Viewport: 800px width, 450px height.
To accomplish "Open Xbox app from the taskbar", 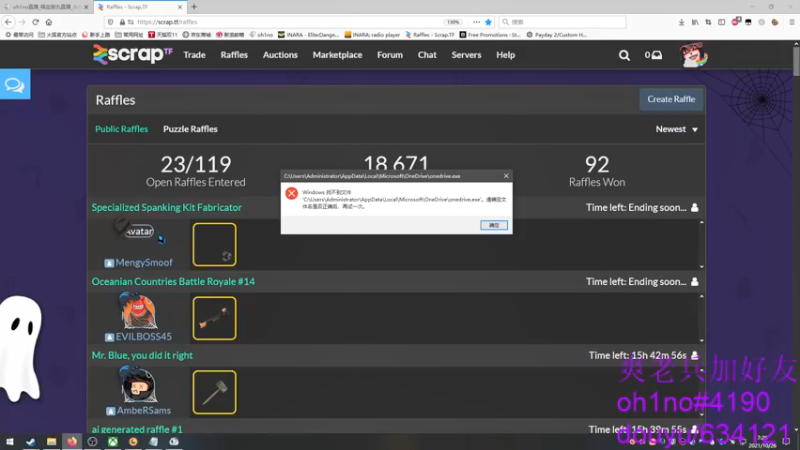I will pos(113,441).
